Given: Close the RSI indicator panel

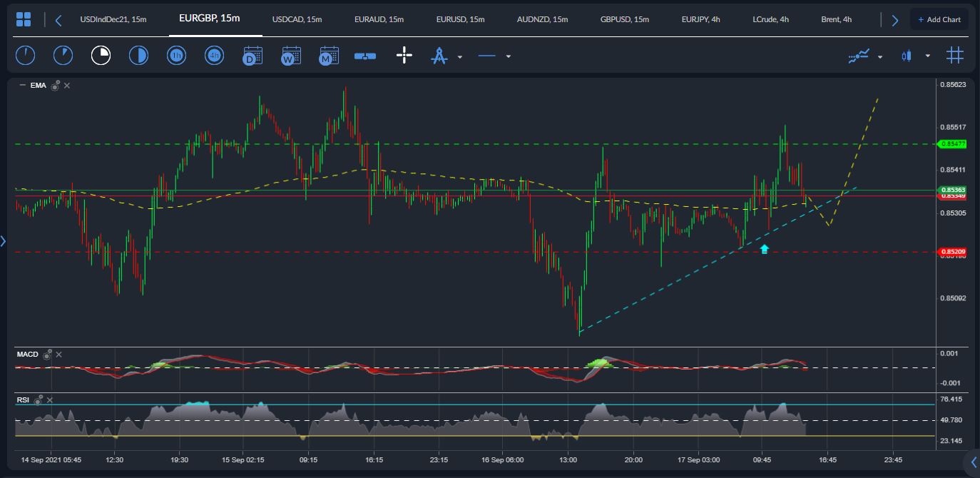Looking at the screenshot, I should tap(49, 400).
